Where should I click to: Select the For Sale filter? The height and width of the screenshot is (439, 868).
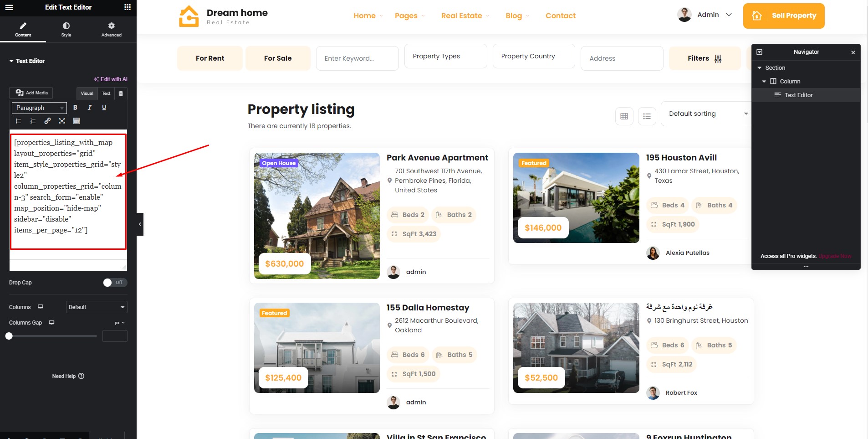point(278,58)
